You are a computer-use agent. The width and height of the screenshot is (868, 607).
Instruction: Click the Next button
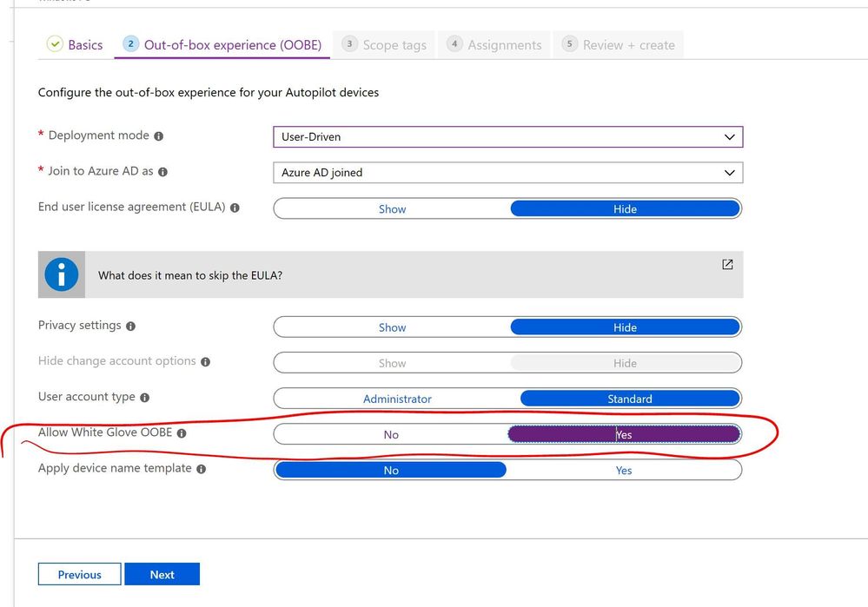(x=162, y=574)
